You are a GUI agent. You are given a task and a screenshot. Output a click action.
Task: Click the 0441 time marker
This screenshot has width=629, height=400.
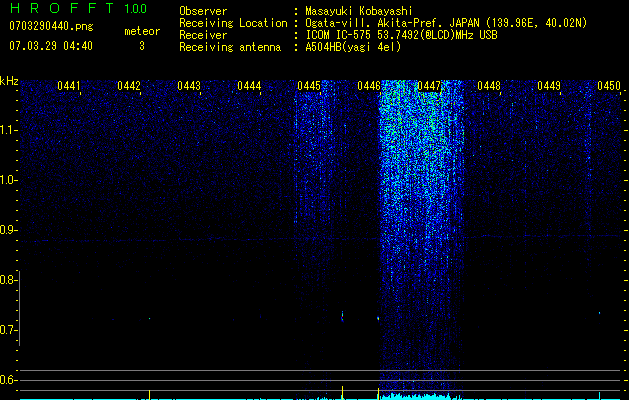coord(69,86)
